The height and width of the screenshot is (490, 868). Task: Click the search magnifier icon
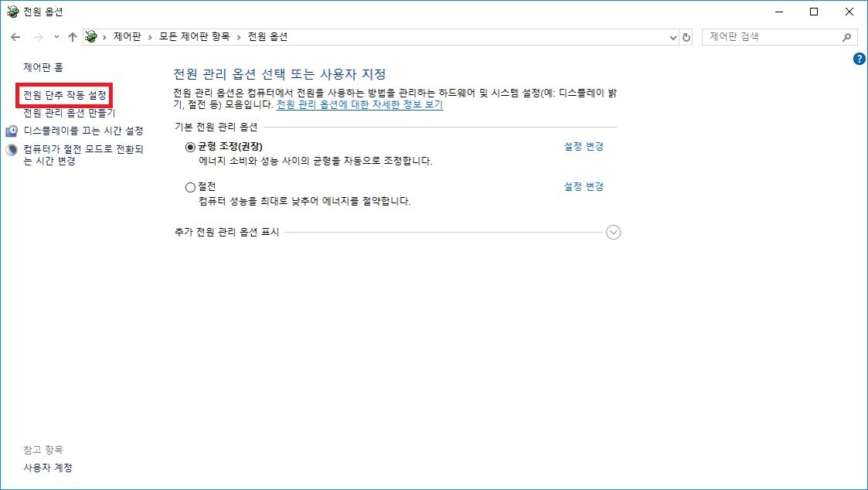847,37
